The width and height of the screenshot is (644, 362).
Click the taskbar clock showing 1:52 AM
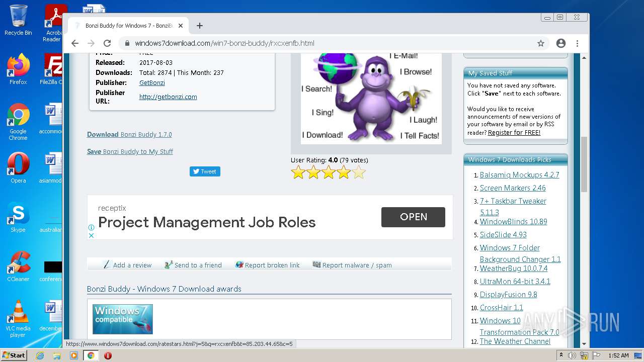tap(618, 355)
